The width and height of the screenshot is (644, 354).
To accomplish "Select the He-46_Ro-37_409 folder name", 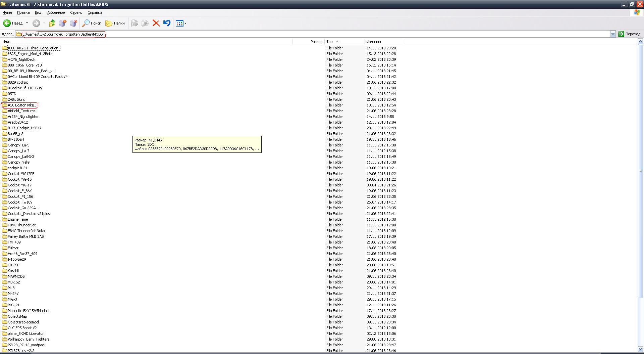I will pos(23,254).
